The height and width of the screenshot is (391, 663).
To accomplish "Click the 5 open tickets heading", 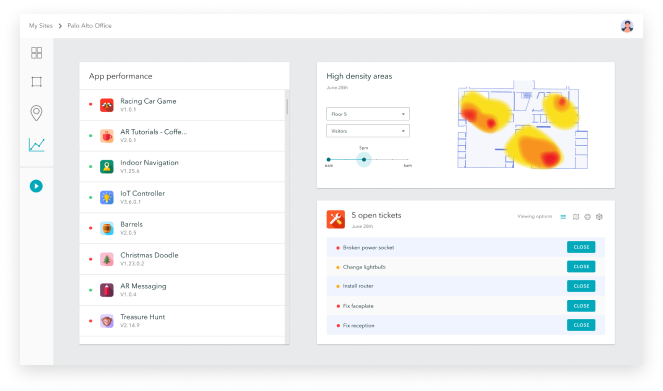I will [376, 215].
